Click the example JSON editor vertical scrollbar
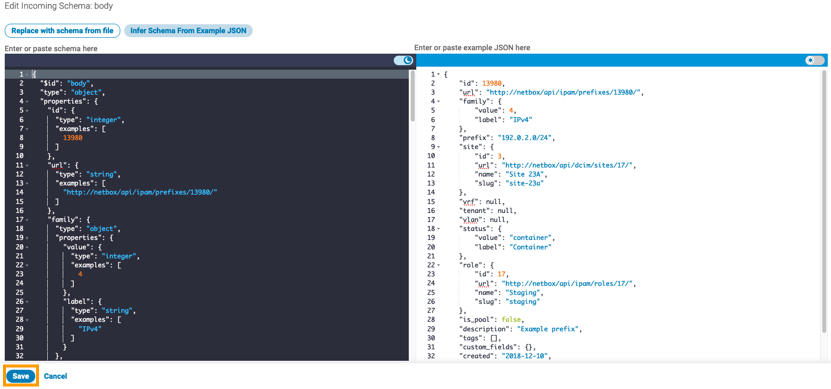 (823, 201)
